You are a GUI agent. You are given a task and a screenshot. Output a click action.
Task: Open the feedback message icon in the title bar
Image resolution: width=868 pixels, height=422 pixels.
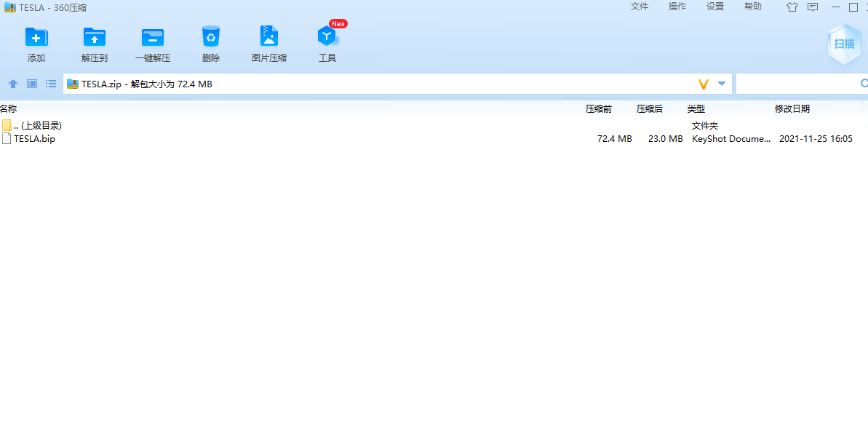(x=813, y=7)
